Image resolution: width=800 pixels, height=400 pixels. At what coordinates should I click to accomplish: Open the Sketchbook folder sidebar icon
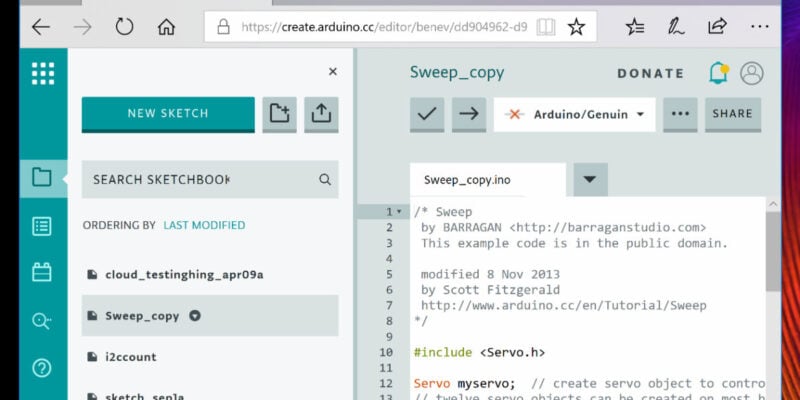point(42,178)
